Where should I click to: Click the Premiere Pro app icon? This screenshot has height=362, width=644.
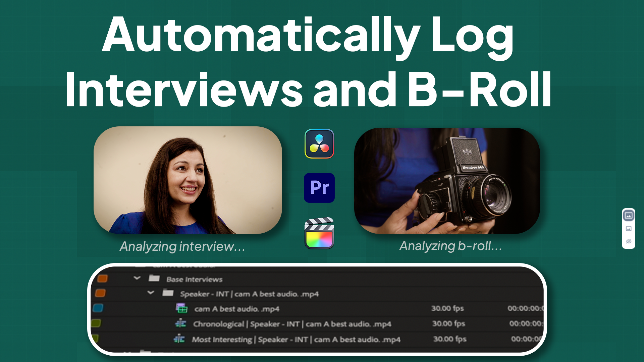(319, 188)
